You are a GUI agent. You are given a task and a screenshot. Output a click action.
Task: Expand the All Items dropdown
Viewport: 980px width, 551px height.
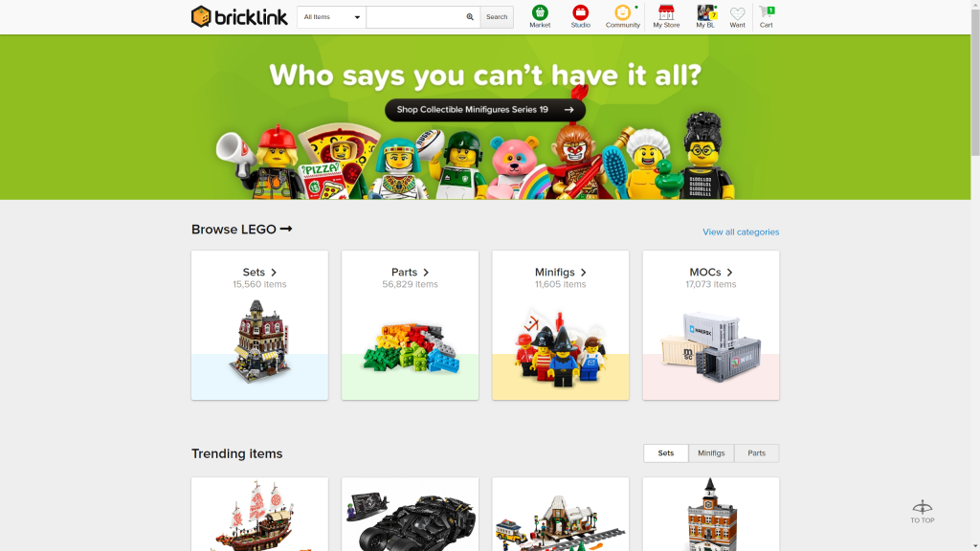[331, 17]
